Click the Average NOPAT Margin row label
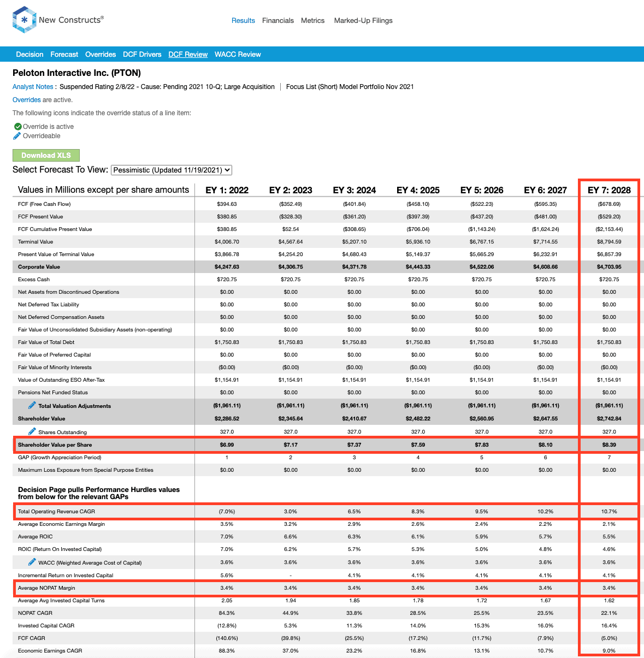Image resolution: width=644 pixels, height=658 pixels. coord(46,588)
